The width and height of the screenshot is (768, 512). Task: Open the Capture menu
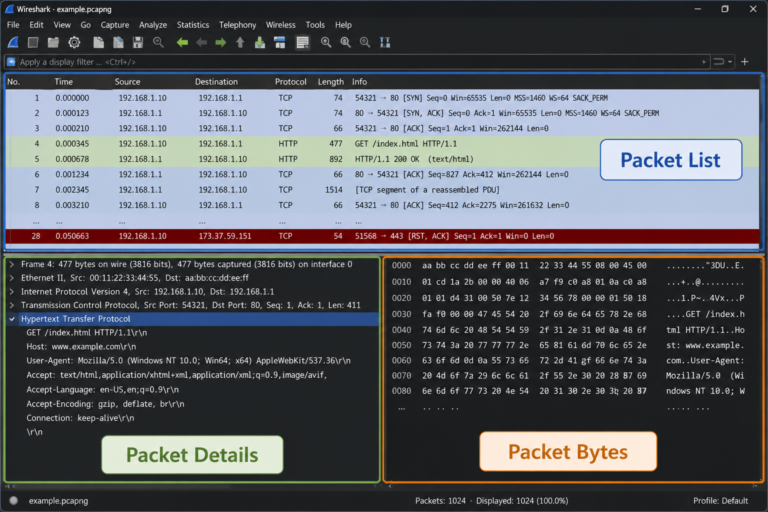(115, 25)
